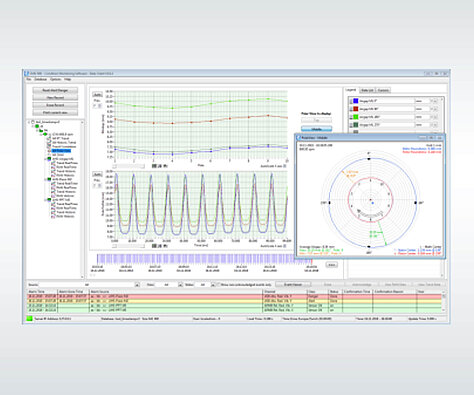The image size is (474, 395).
Task: Open the Class filter dropdown
Action: tap(180, 285)
